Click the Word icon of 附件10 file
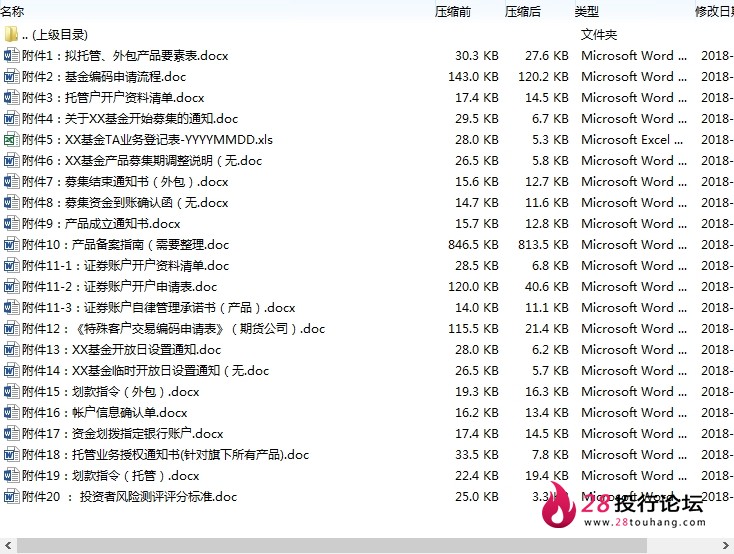Viewport: 734px width, 554px height. coord(11,244)
